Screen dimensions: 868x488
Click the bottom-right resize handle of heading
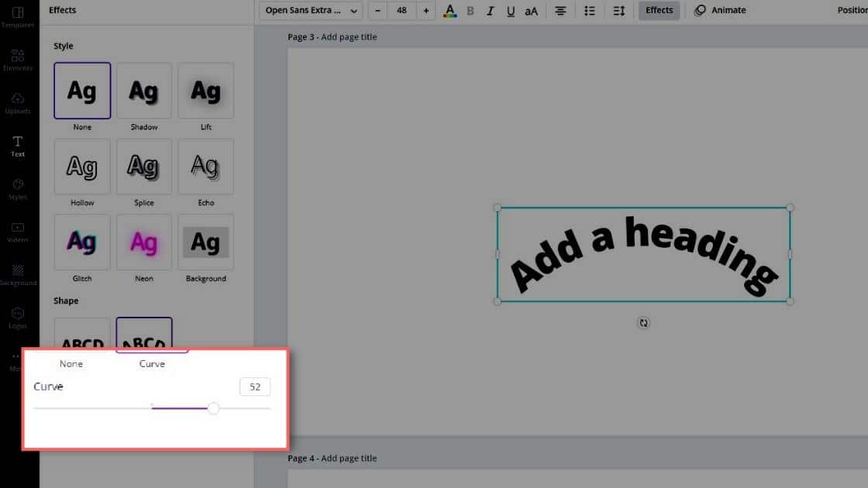(790, 301)
